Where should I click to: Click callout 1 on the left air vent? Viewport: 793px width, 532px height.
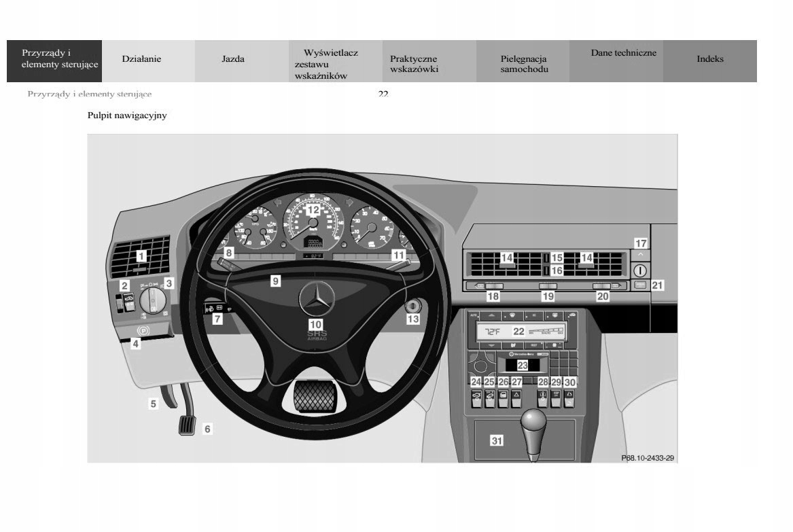(x=141, y=256)
